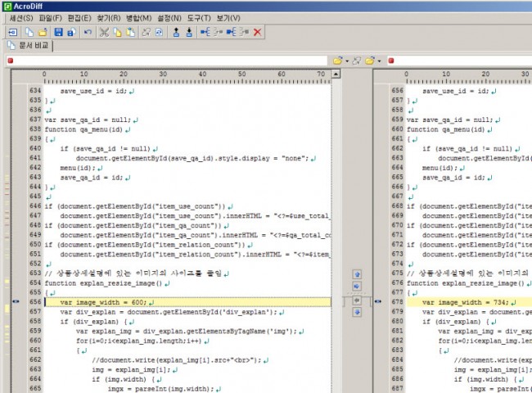Click the Undo arrow toolbar icon
The image size is (532, 393).
(88, 32)
